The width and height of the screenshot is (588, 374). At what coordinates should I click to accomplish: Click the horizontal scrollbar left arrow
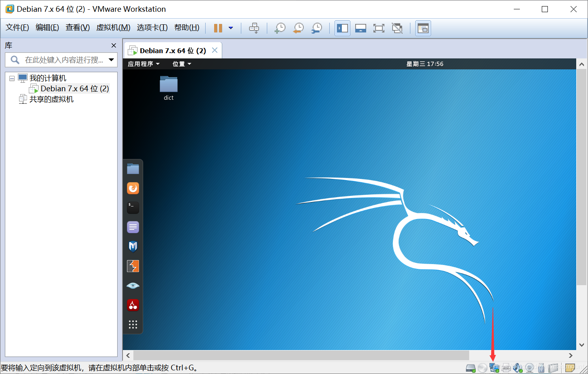pyautogui.click(x=128, y=355)
